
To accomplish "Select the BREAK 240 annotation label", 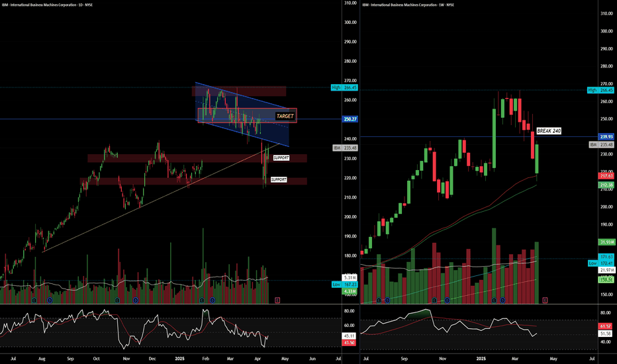I will [549, 131].
